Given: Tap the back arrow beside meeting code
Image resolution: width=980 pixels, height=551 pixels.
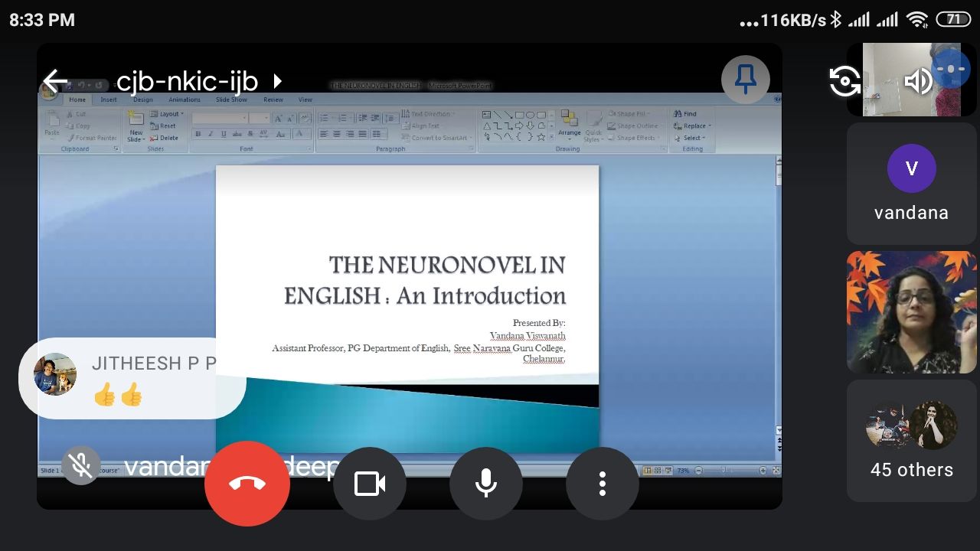Looking at the screenshot, I should coord(56,80).
